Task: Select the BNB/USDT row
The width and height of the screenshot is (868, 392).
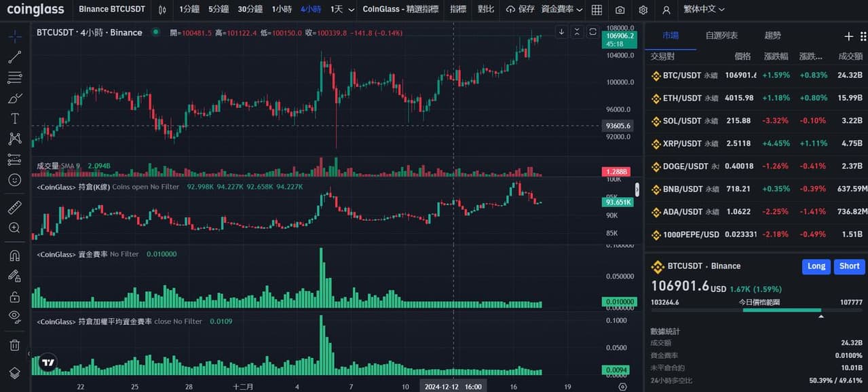Action: coord(756,189)
